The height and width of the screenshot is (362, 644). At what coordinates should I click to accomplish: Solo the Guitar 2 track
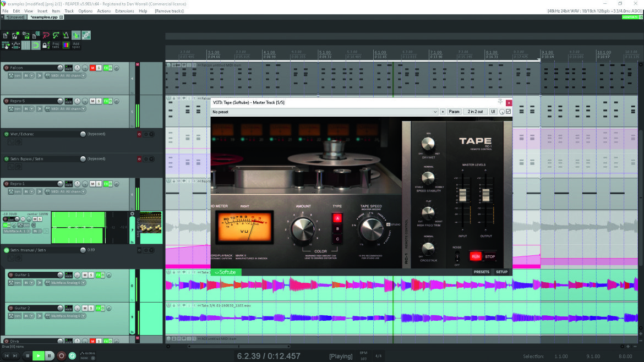pyautogui.click(x=91, y=308)
